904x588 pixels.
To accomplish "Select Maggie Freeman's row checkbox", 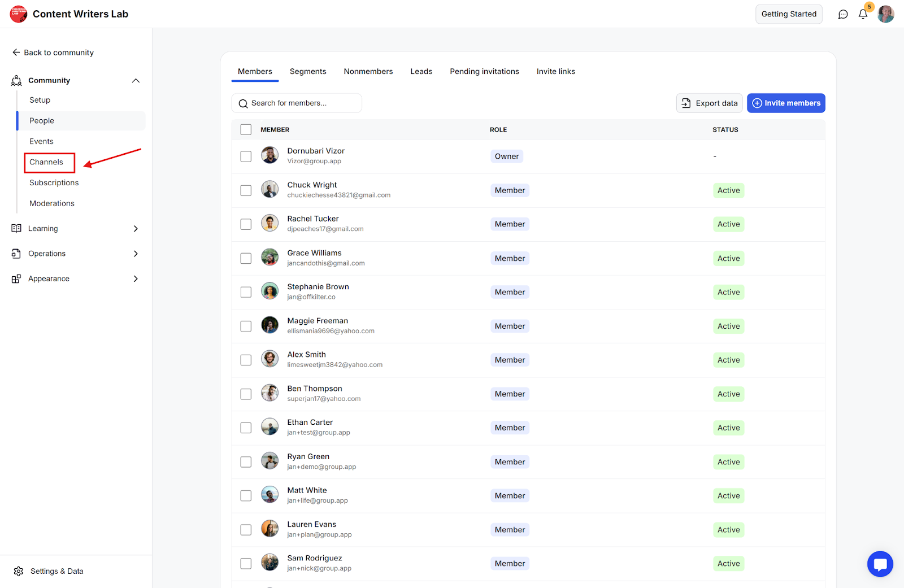I will 246,326.
